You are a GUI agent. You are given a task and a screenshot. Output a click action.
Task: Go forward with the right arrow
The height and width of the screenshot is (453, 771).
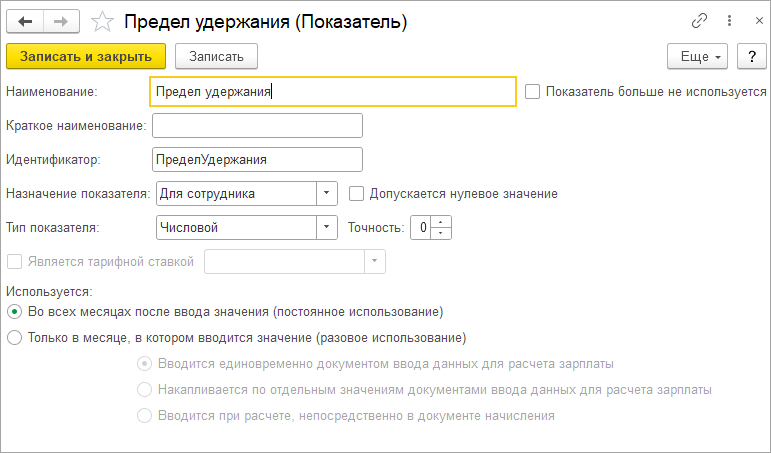(x=61, y=22)
